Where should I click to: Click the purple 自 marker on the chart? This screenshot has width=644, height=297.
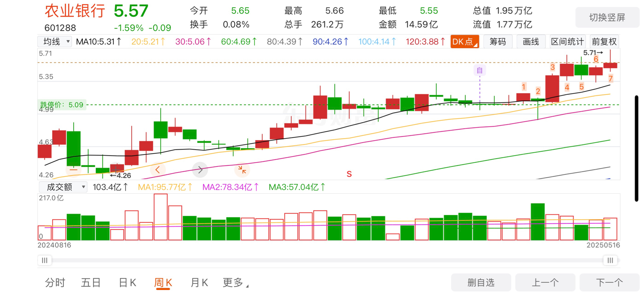[x=480, y=70]
